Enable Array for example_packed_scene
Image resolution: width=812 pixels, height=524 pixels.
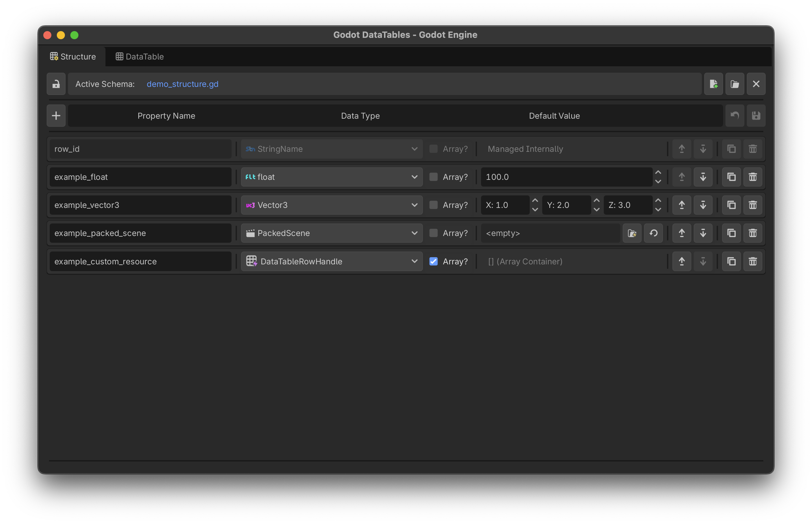pos(433,233)
